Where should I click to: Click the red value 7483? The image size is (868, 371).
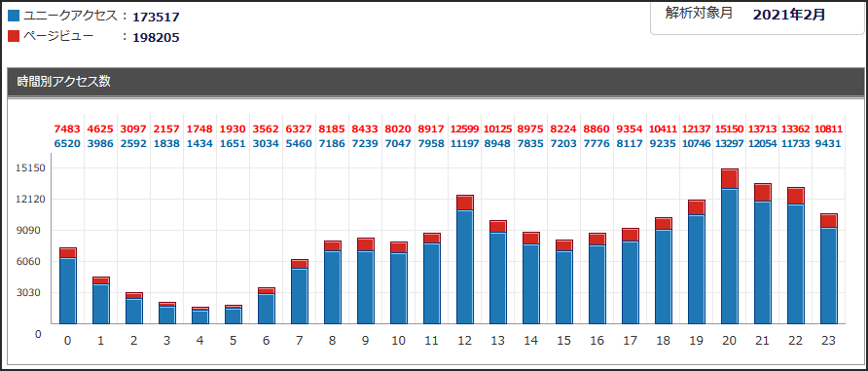pos(67,129)
